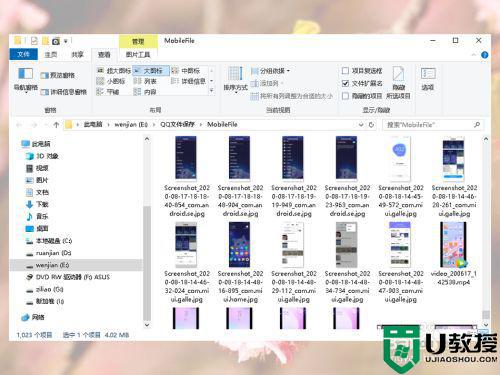The height and width of the screenshot is (375, 500).
Task: Click wenjian (E:) breadcrumb in address bar
Action: coord(131,124)
